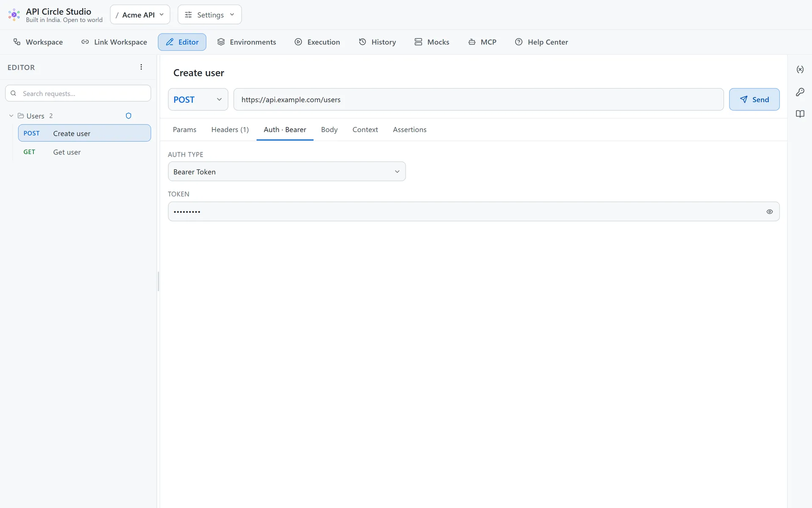812x508 pixels.
Task: Click the Workspace nav icon
Action: 17,42
